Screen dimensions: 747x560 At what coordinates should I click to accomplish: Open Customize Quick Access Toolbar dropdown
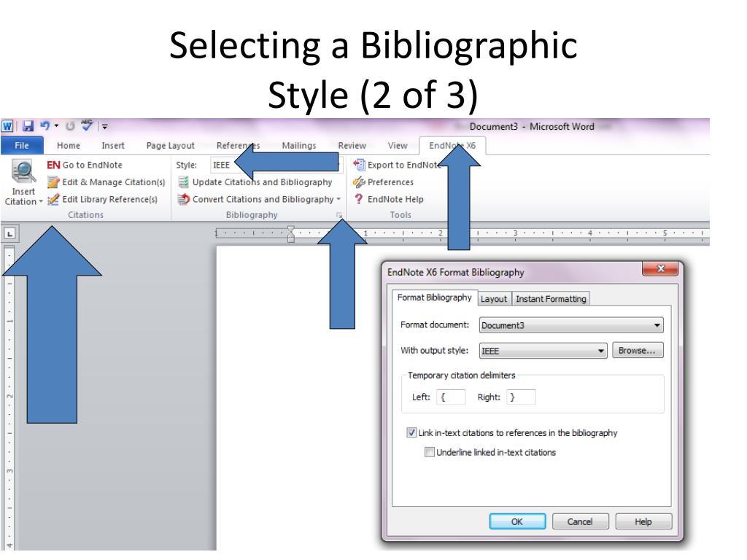coord(105,127)
